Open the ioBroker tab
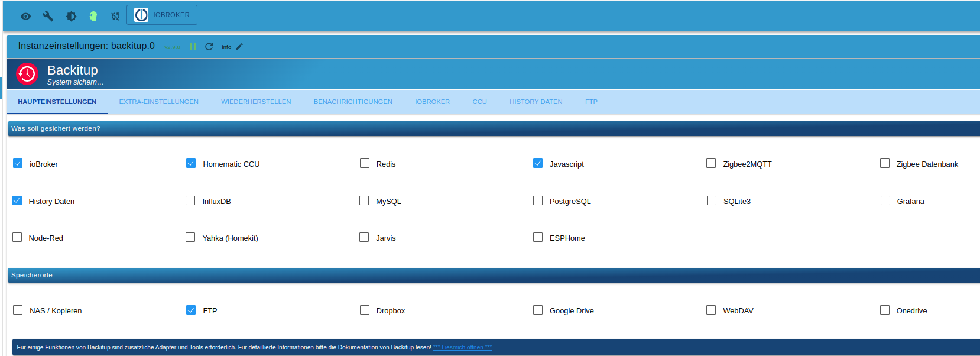Image resolution: width=980 pixels, height=356 pixels. point(432,102)
